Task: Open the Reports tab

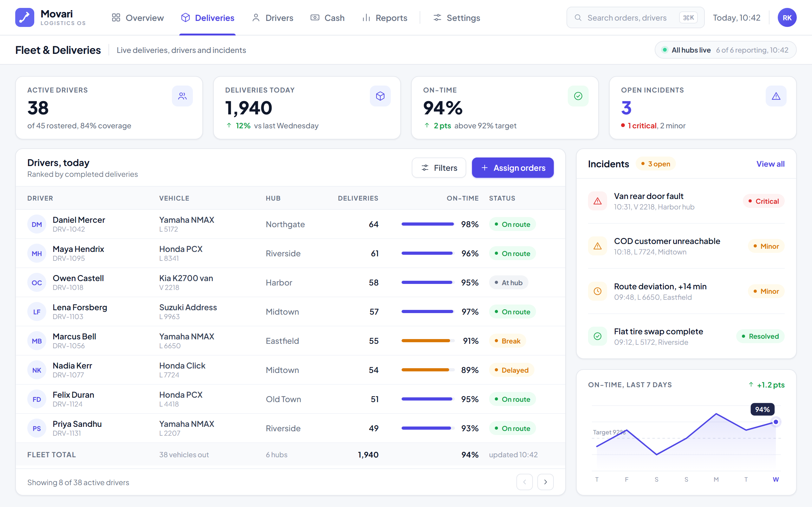Action: (384, 18)
